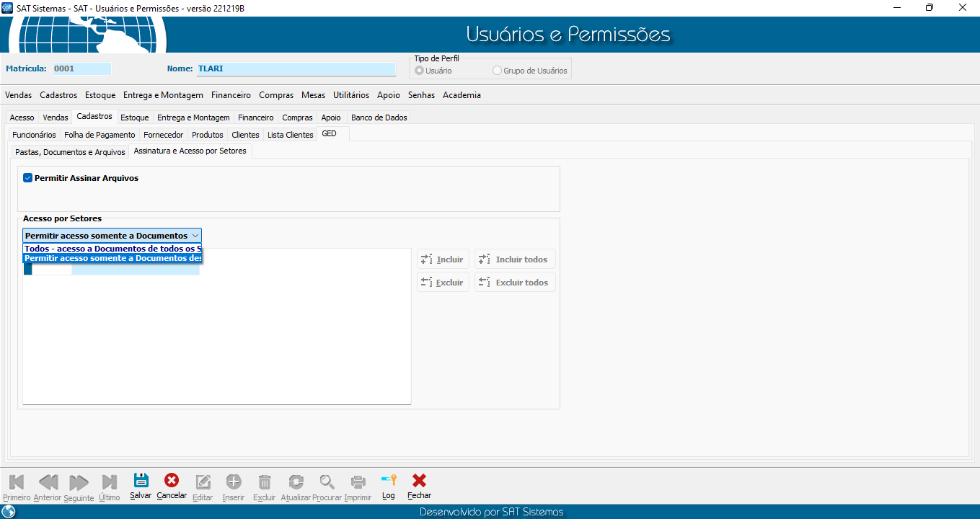Click the Editar pencil icon
980x519 pixels.
point(203,482)
